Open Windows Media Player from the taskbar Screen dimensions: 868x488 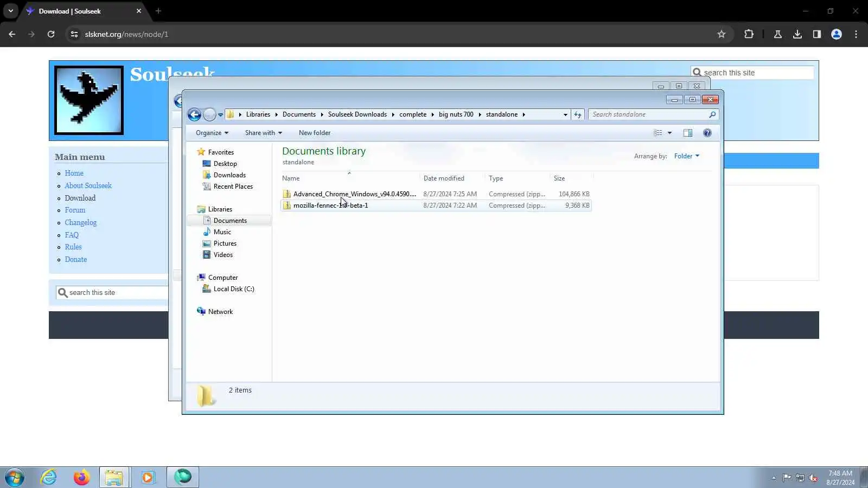[x=148, y=477]
